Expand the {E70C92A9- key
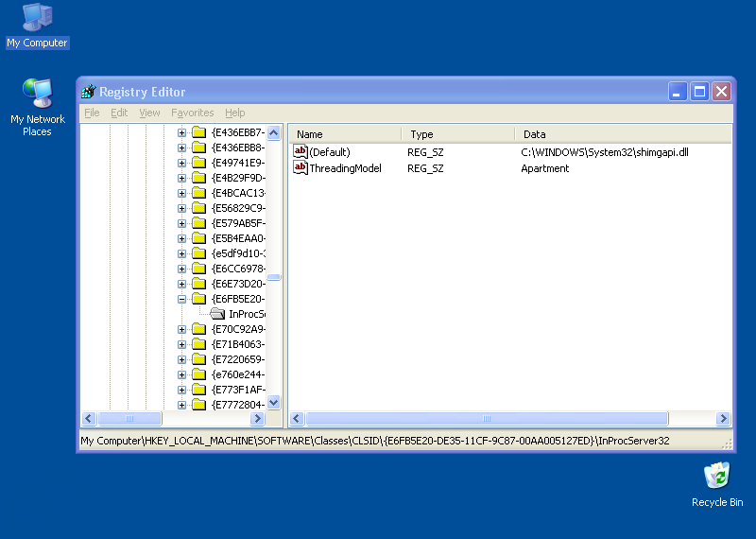 click(x=181, y=330)
